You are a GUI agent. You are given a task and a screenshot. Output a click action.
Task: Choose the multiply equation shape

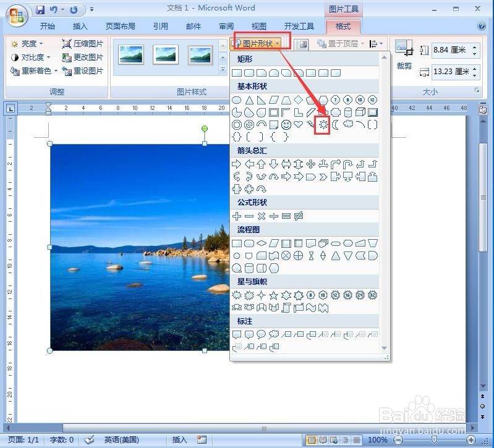pyautogui.click(x=261, y=216)
